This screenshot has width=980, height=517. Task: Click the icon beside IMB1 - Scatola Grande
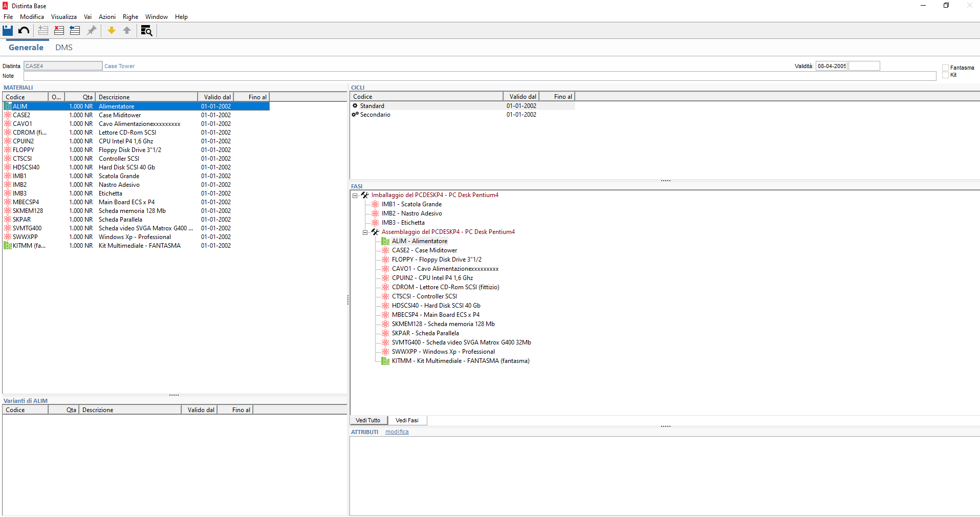[375, 204]
